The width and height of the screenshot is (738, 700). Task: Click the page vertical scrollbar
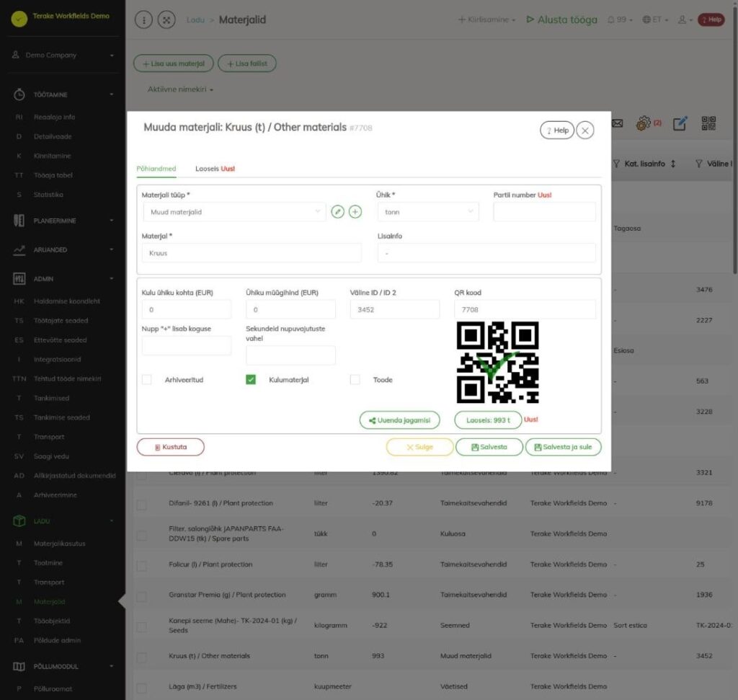(x=735, y=141)
